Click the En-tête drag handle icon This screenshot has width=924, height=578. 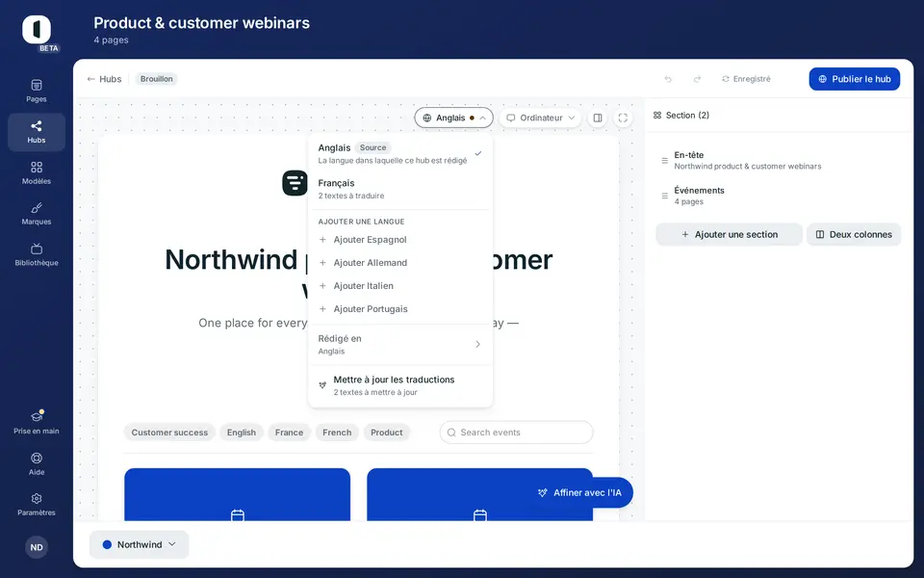665,161
